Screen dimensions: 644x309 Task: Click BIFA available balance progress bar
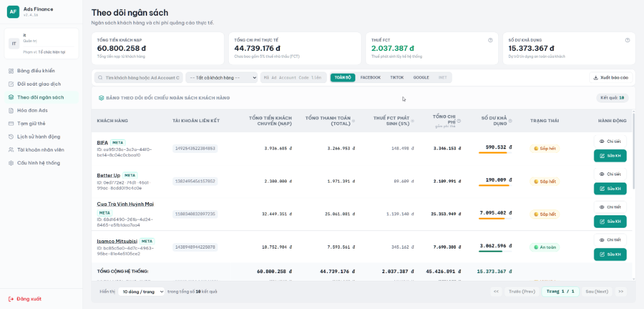(495, 153)
